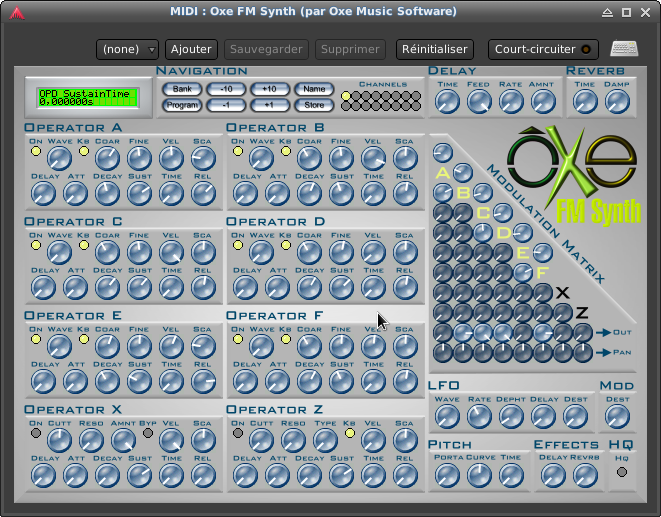Click the Pitch Porta knob
The width and height of the screenshot is (661, 517).
pos(447,475)
